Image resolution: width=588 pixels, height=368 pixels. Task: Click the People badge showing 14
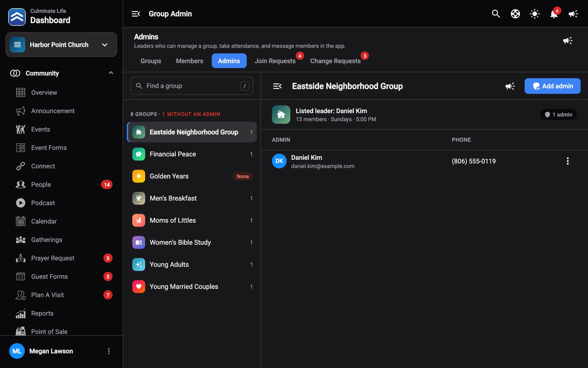click(x=107, y=185)
